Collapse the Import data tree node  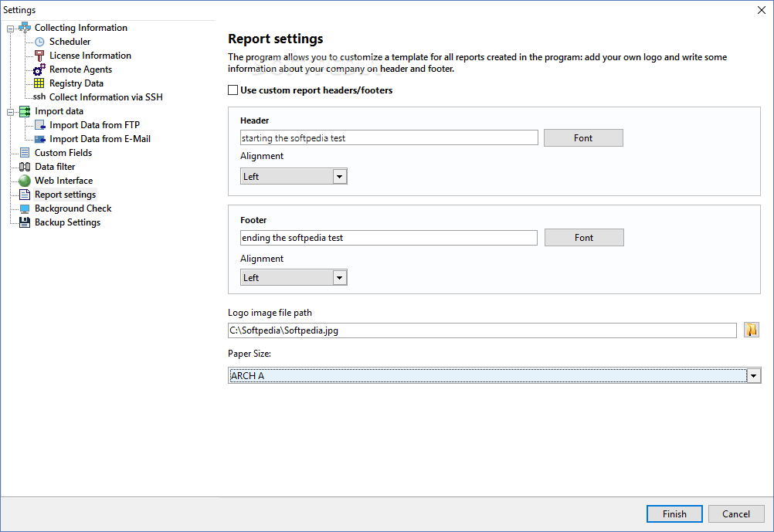click(11, 112)
